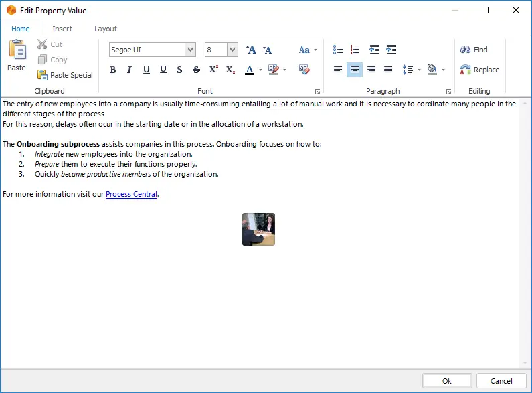
Task: Clear formatting with the eraser icon
Action: point(304,69)
